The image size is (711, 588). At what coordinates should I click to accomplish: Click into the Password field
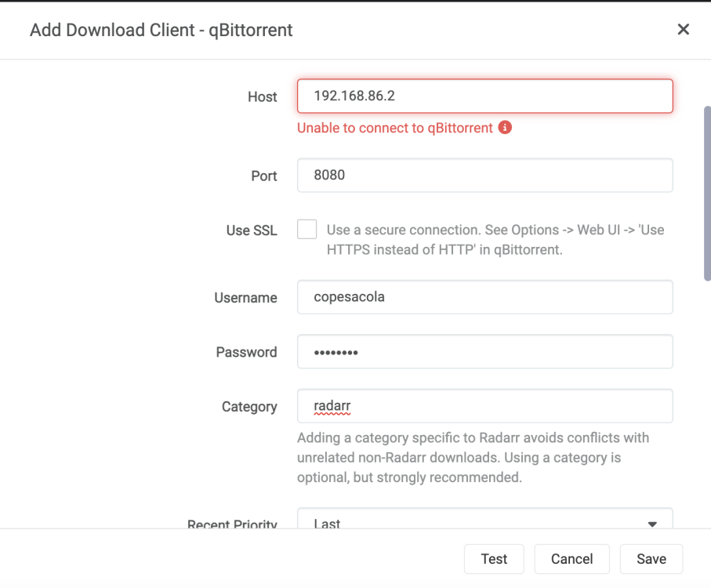pyautogui.click(x=484, y=352)
